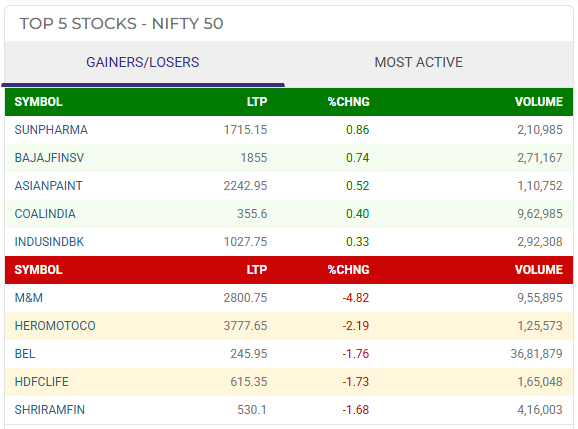Click %CHNG header in green gainers table
This screenshot has width=578, height=429.
348,102
